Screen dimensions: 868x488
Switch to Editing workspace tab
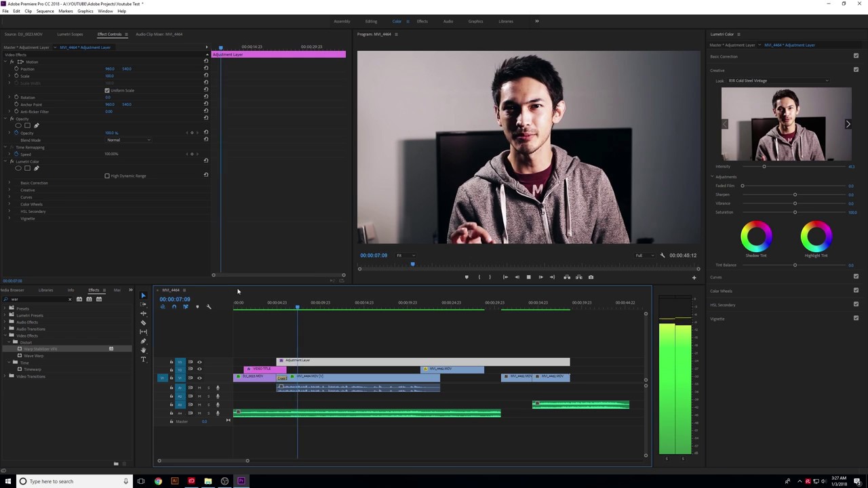(371, 21)
